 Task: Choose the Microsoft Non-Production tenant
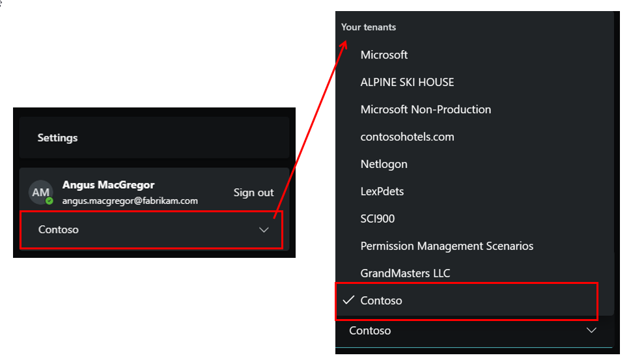pos(426,109)
